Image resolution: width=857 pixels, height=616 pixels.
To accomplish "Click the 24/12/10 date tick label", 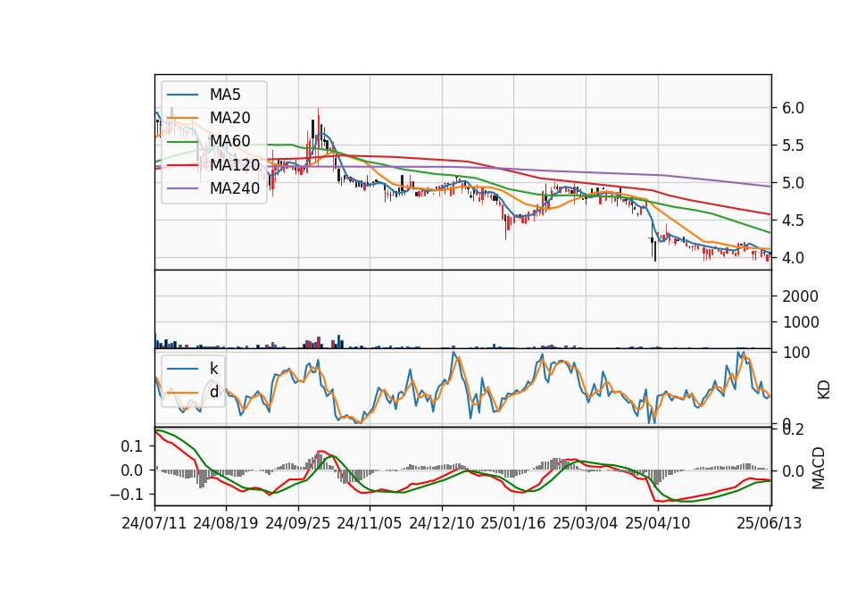I will pos(442,523).
